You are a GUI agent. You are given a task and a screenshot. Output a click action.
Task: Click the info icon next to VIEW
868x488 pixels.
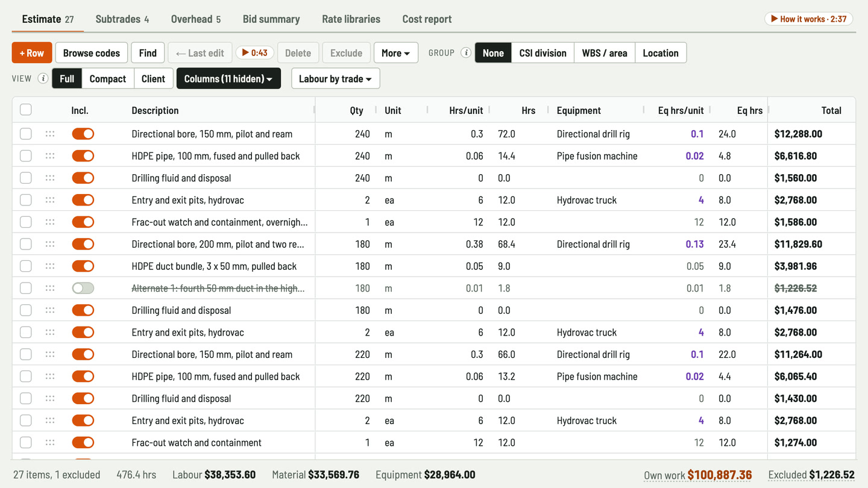(x=43, y=78)
